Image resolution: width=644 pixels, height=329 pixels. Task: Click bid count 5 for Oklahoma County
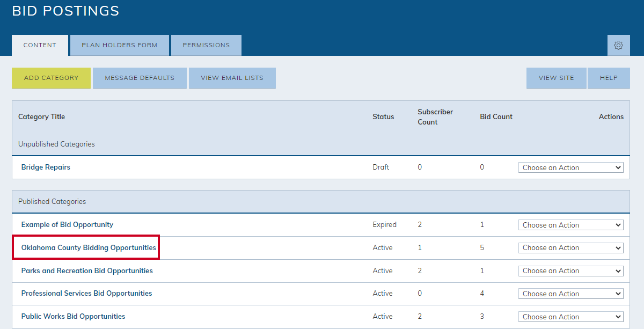coord(482,248)
